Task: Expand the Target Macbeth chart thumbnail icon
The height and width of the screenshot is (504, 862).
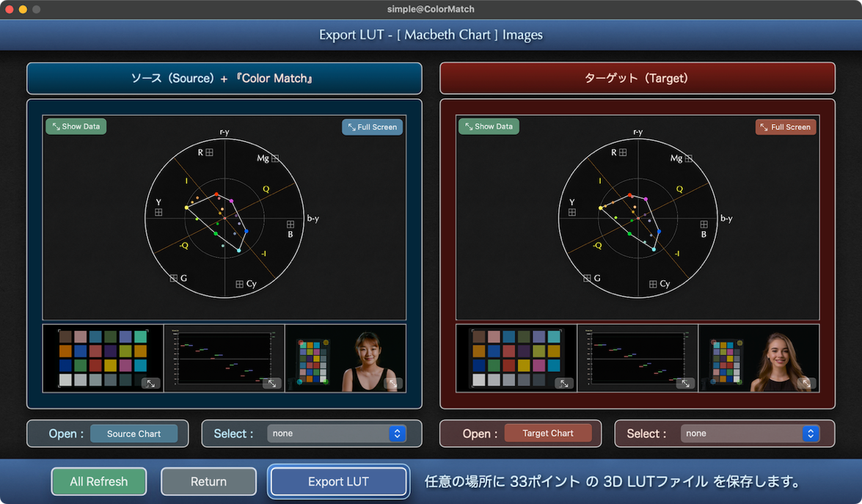Action: coord(563,383)
